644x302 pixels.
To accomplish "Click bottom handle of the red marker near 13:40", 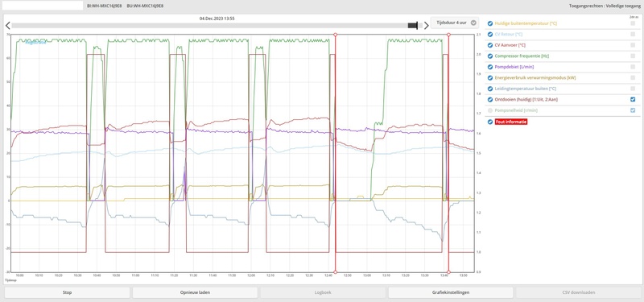I will click(x=448, y=272).
